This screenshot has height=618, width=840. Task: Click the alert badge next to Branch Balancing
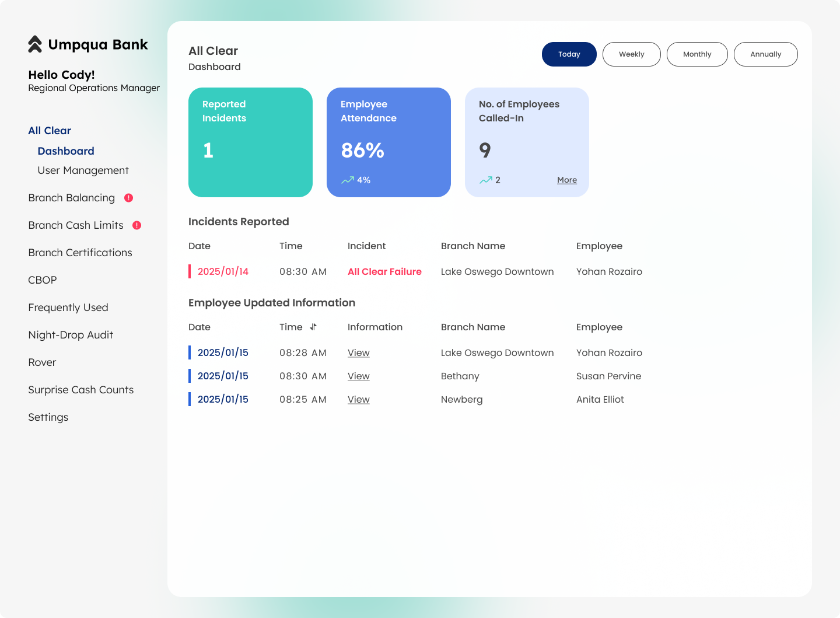129,198
